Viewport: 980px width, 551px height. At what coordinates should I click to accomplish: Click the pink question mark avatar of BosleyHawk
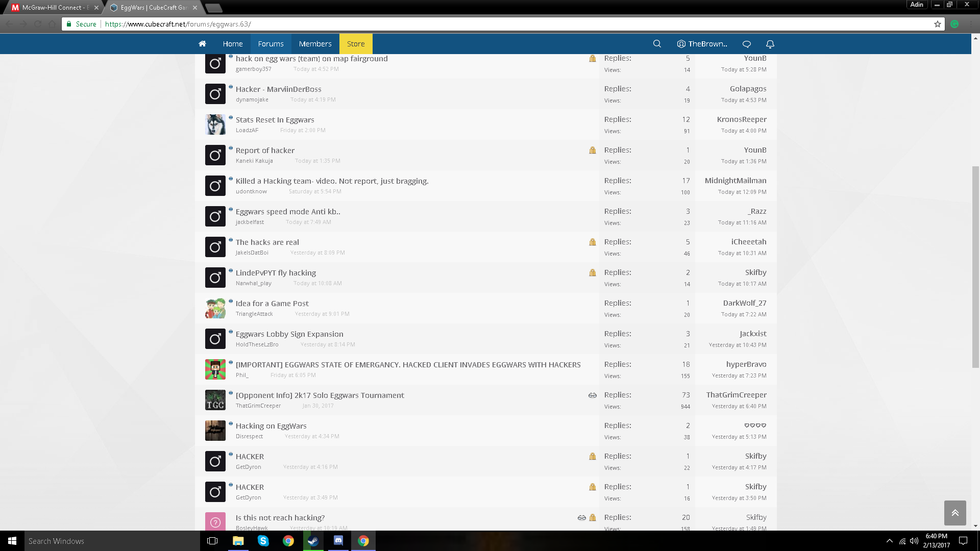tap(215, 521)
